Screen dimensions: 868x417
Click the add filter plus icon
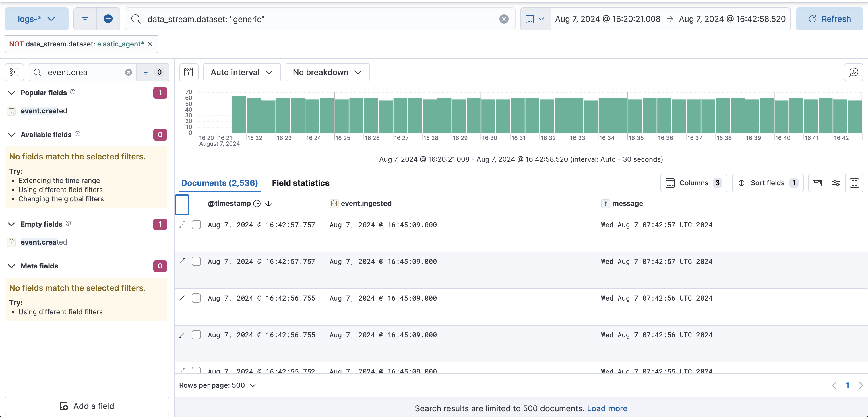(x=108, y=19)
